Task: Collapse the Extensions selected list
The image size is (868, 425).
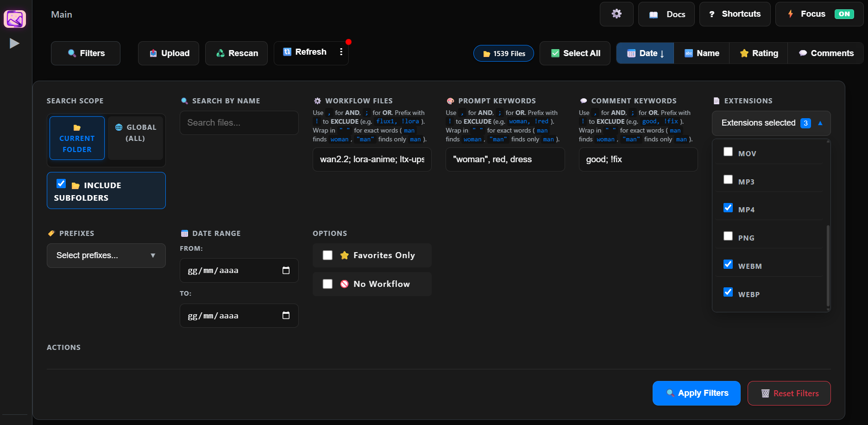Action: [820, 123]
